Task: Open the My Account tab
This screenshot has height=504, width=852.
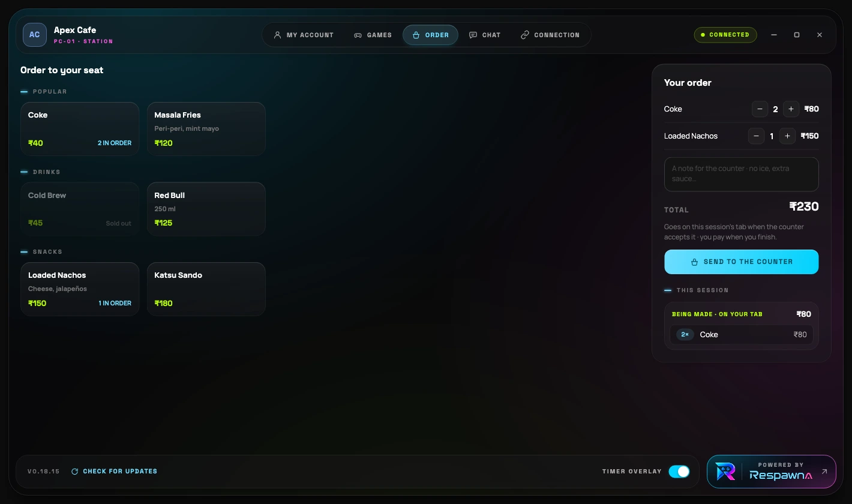Action: (304, 35)
